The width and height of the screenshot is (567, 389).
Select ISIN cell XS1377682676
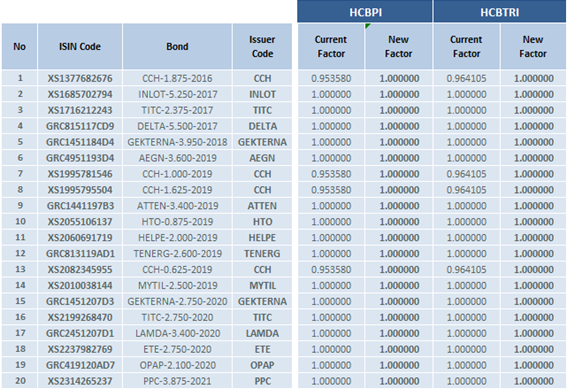(x=80, y=78)
